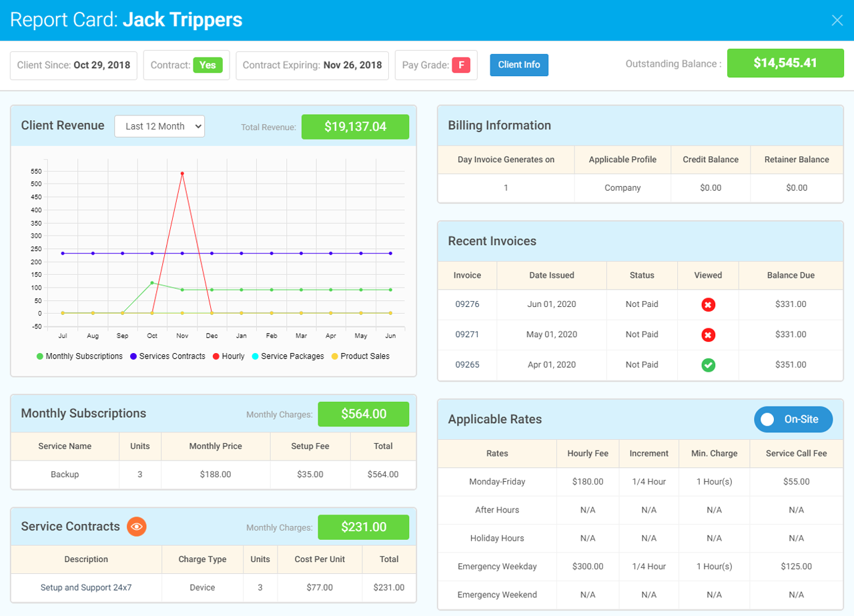Image resolution: width=854 pixels, height=616 pixels.
Task: Open the Last 12 Month dropdown
Action: (159, 126)
